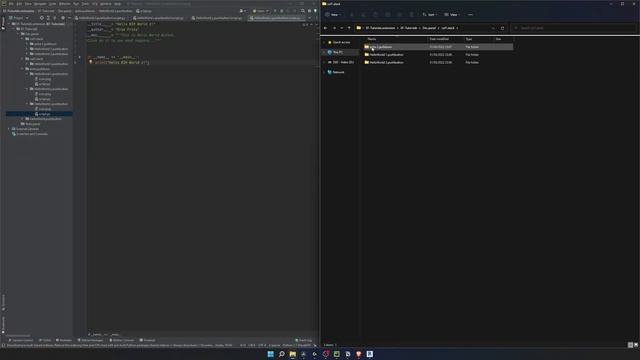Open Terminal tool window tab

[x=147, y=340]
